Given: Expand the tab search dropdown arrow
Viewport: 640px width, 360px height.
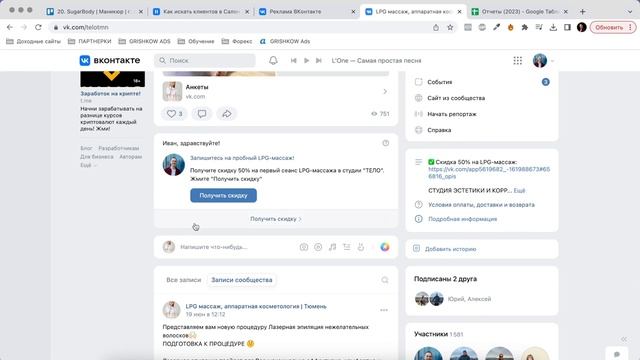Looking at the screenshot, I should [x=629, y=12].
